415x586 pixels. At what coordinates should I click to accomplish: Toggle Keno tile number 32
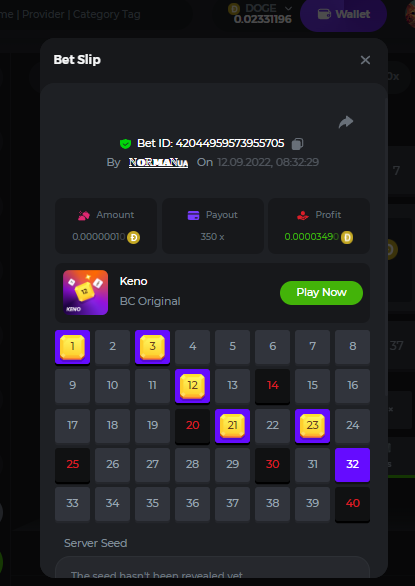pos(353,465)
